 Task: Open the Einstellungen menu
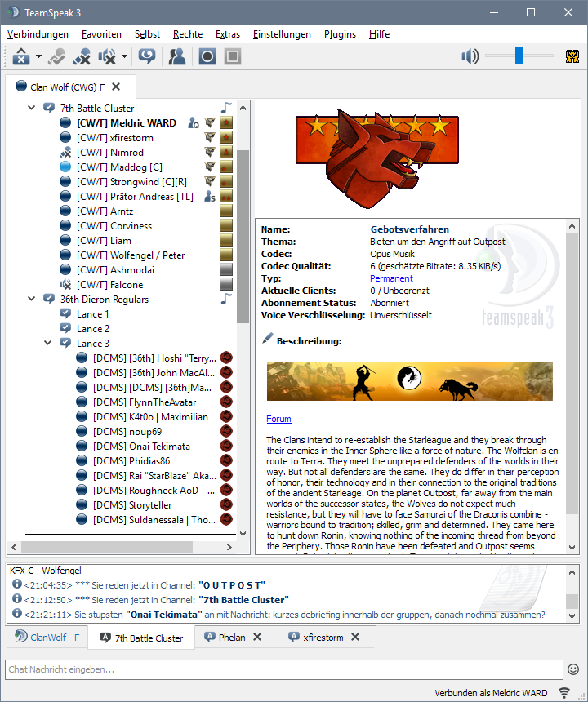coord(282,34)
